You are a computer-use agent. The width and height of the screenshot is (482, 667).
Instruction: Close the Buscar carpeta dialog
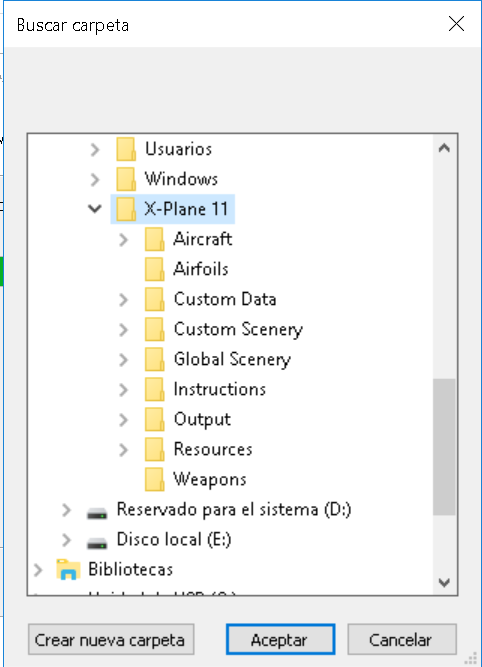point(456,24)
